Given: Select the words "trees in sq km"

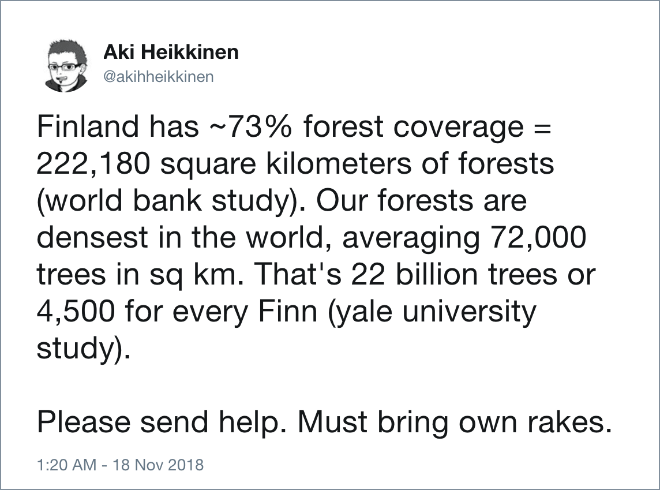Looking at the screenshot, I should 138,275.
